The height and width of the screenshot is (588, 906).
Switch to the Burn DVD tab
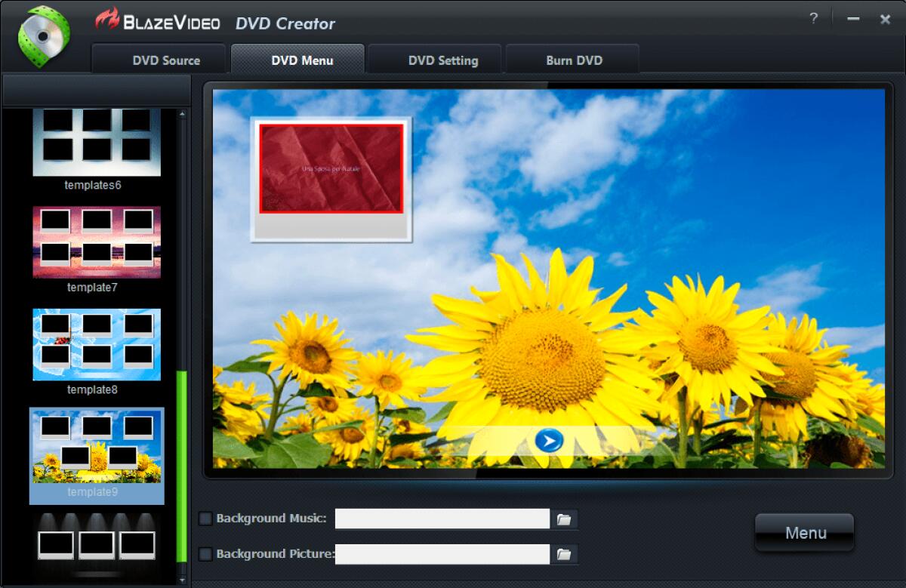(572, 60)
